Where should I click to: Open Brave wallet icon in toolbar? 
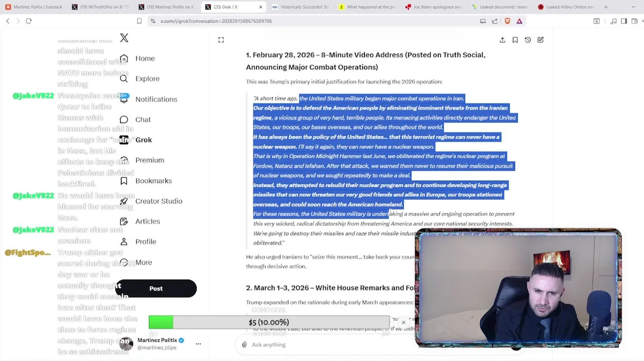(634, 21)
